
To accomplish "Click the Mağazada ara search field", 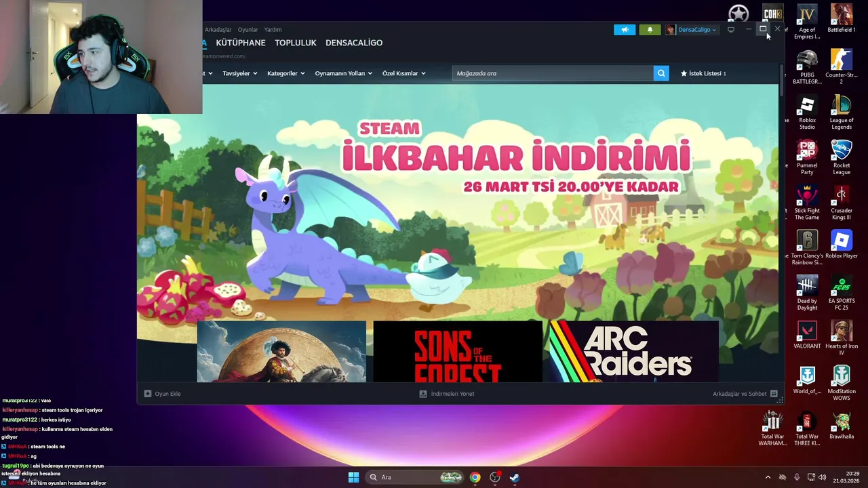I will tap(553, 73).
